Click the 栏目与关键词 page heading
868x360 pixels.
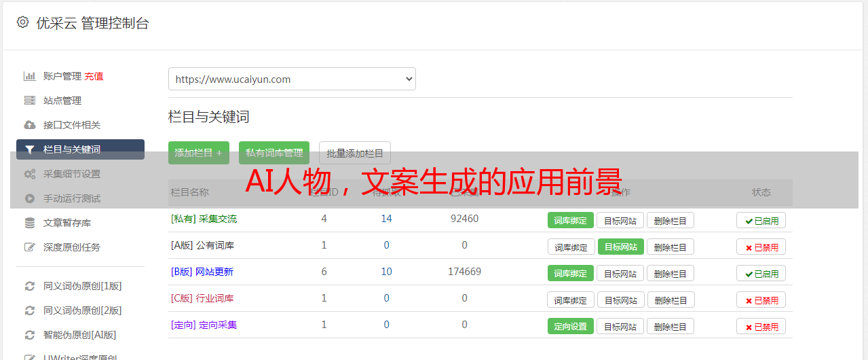209,117
